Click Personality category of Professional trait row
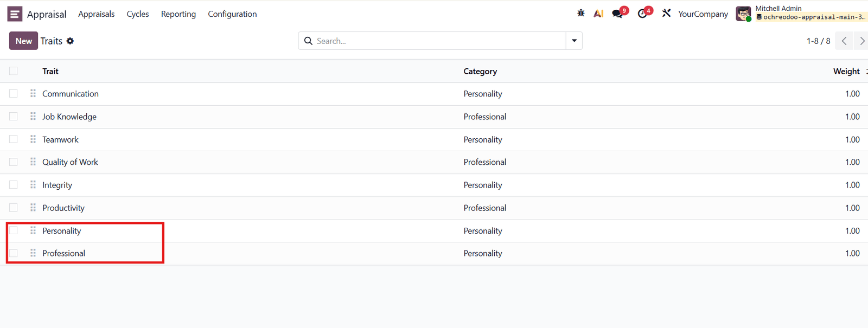Viewport: 868px width, 328px height. point(483,253)
